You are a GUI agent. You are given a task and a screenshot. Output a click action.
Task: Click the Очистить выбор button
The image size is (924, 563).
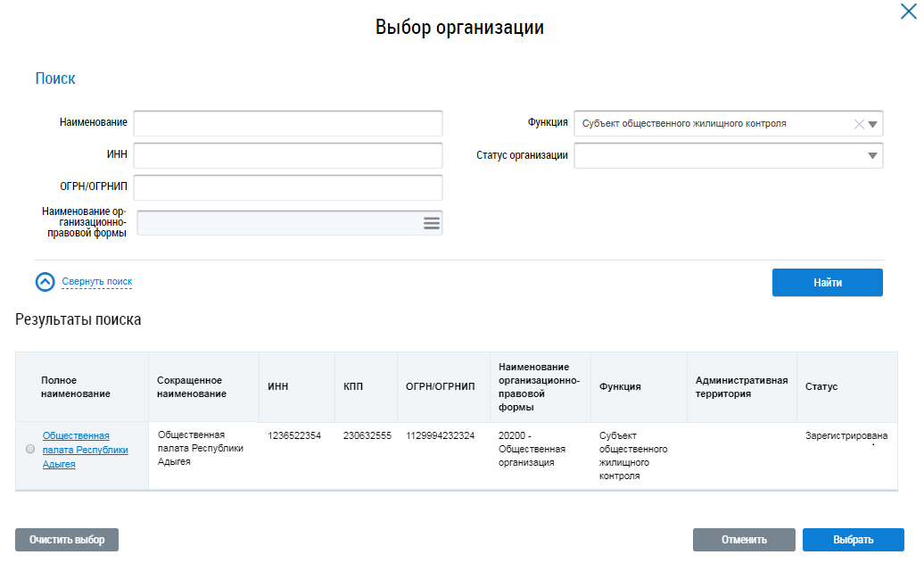[67, 540]
